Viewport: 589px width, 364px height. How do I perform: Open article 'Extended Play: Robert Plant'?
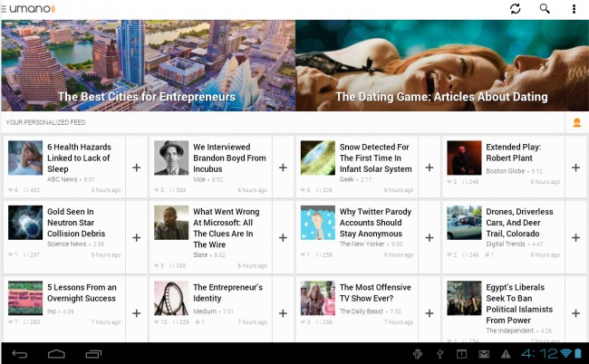pyautogui.click(x=514, y=152)
